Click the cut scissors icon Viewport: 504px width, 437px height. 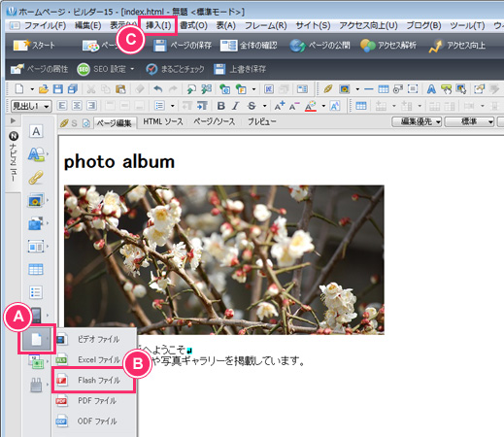pos(91,89)
